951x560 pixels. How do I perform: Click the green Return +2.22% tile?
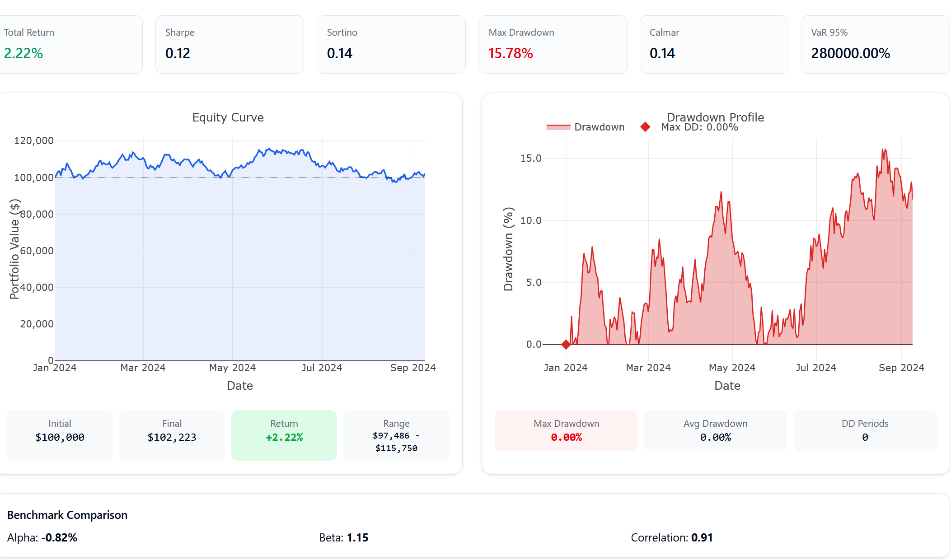(284, 435)
